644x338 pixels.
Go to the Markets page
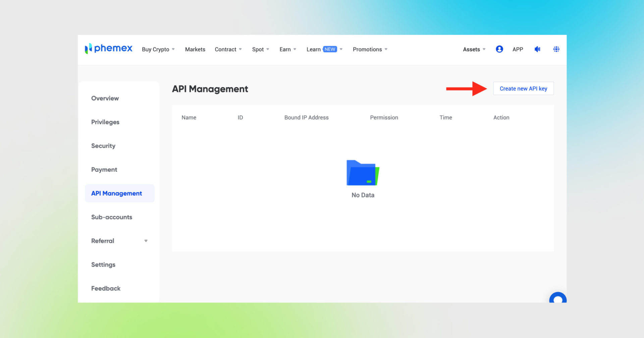coord(195,49)
